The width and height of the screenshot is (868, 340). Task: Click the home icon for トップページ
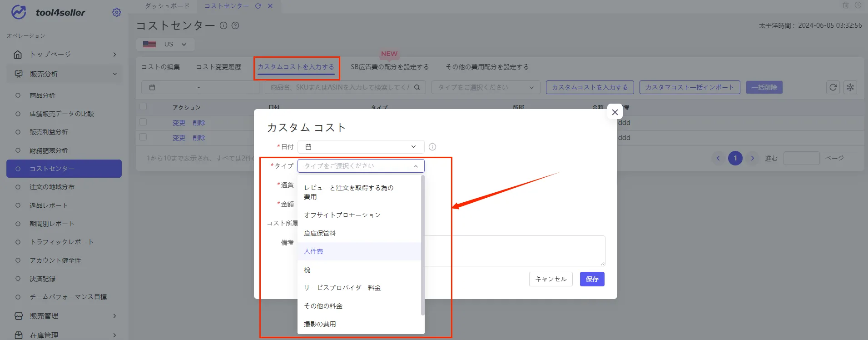pos(18,55)
